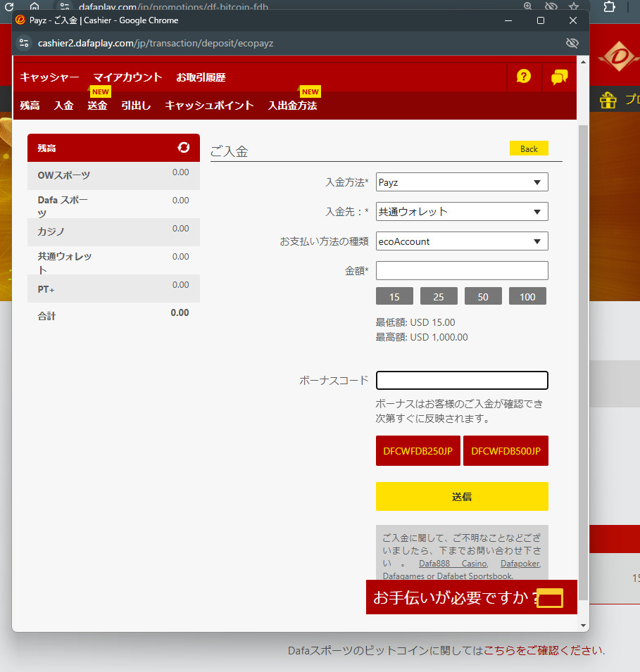The height and width of the screenshot is (672, 640).
Task: Click the tracking protection eye icon in cashier window
Action: click(x=572, y=43)
